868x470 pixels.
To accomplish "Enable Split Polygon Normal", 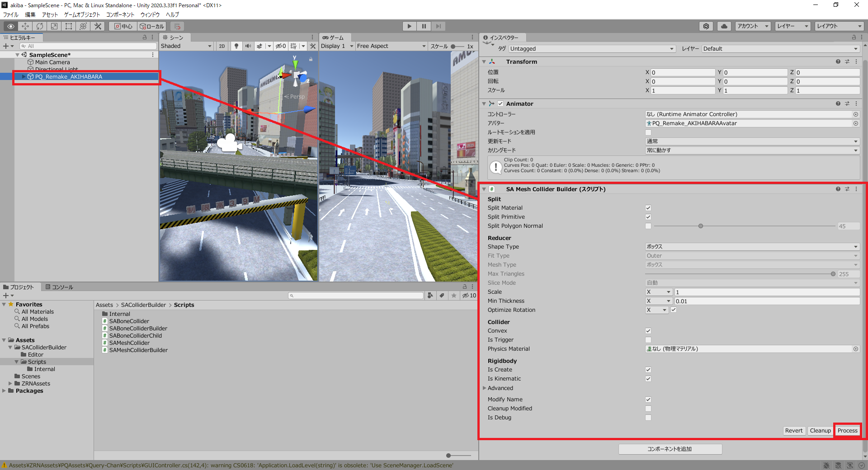I will 648,226.
